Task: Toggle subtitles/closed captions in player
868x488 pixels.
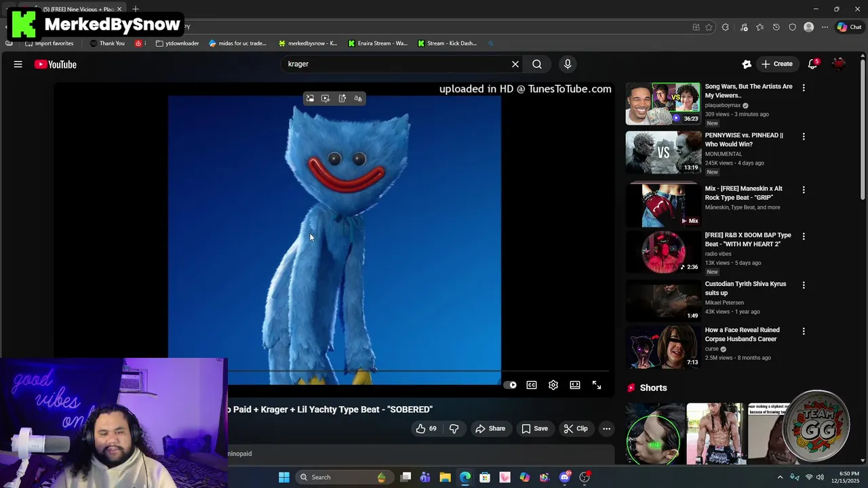Action: click(532, 385)
